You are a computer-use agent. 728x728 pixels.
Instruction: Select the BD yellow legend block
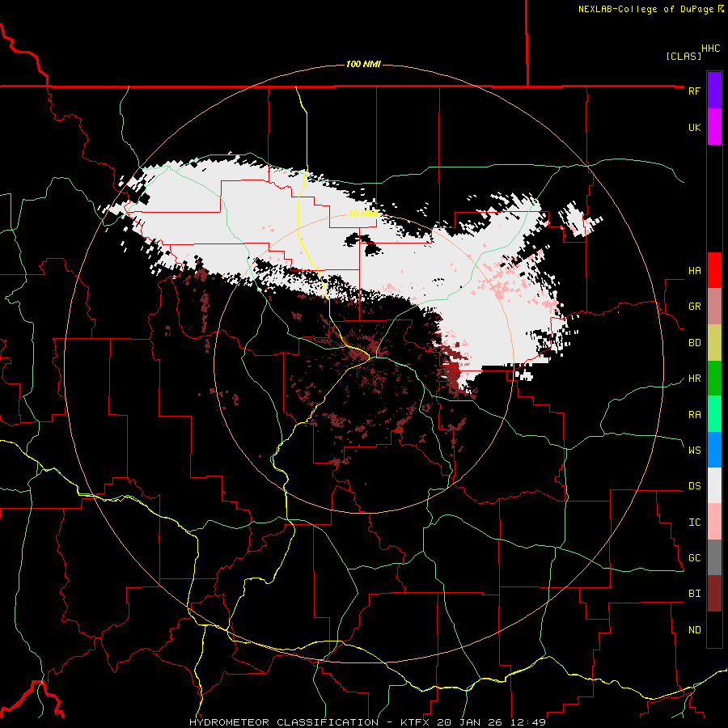(x=714, y=343)
